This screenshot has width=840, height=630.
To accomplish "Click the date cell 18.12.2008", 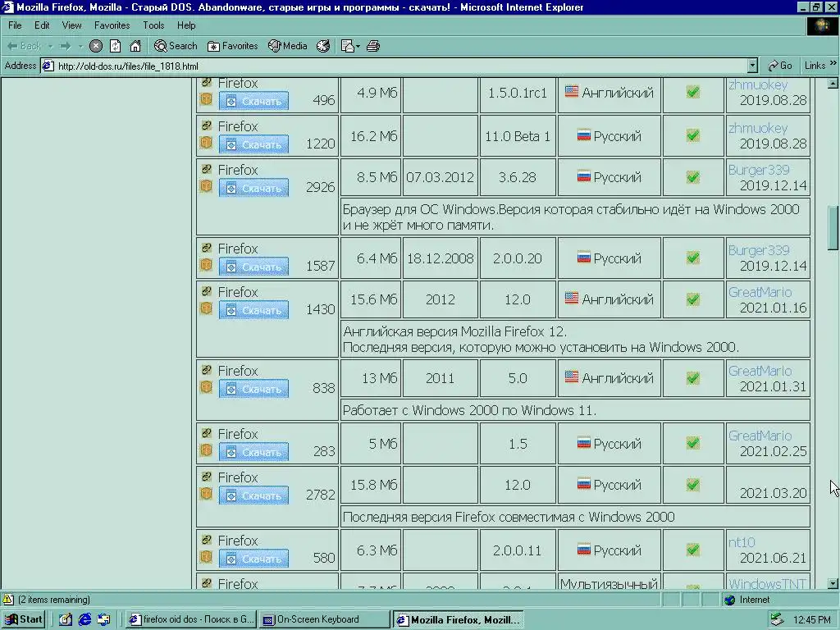I will tap(441, 258).
